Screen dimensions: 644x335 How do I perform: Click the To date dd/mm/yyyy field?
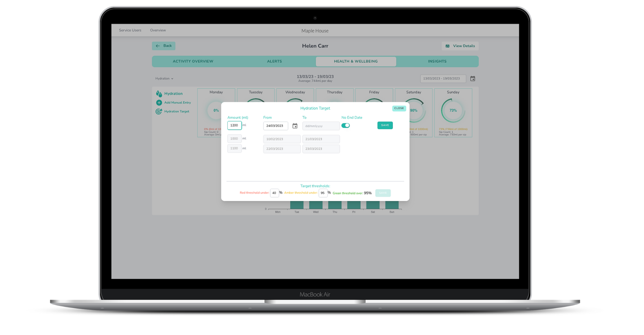click(321, 126)
